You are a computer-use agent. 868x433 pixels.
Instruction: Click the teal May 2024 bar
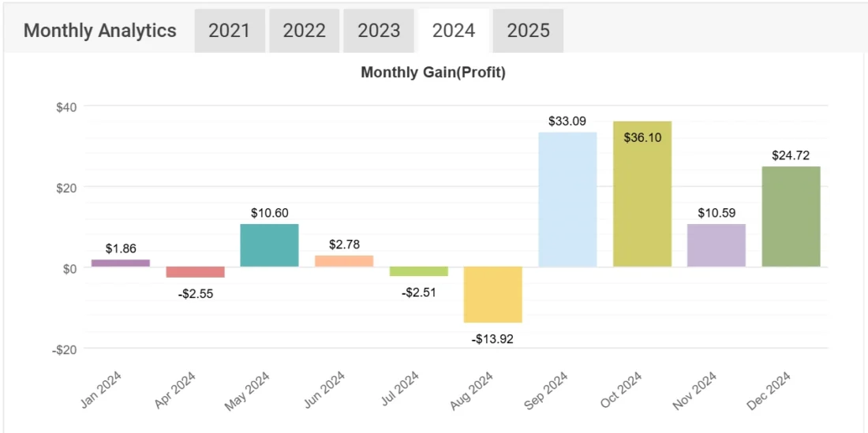point(269,245)
